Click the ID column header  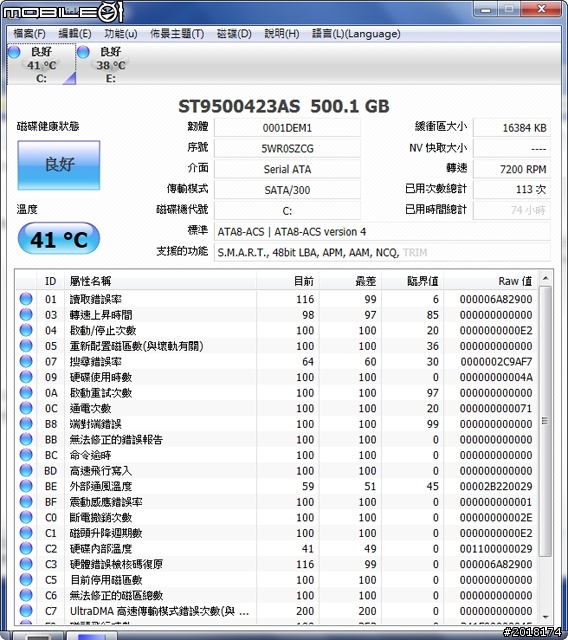(51, 281)
